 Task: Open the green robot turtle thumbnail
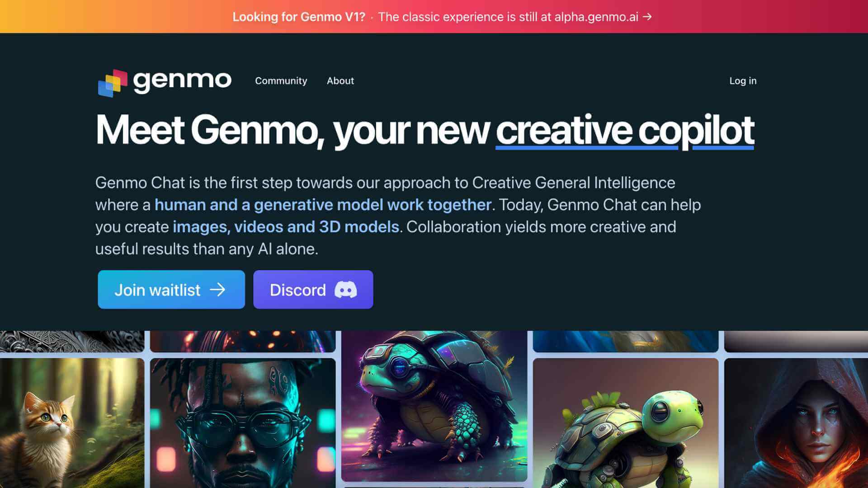coord(625,423)
